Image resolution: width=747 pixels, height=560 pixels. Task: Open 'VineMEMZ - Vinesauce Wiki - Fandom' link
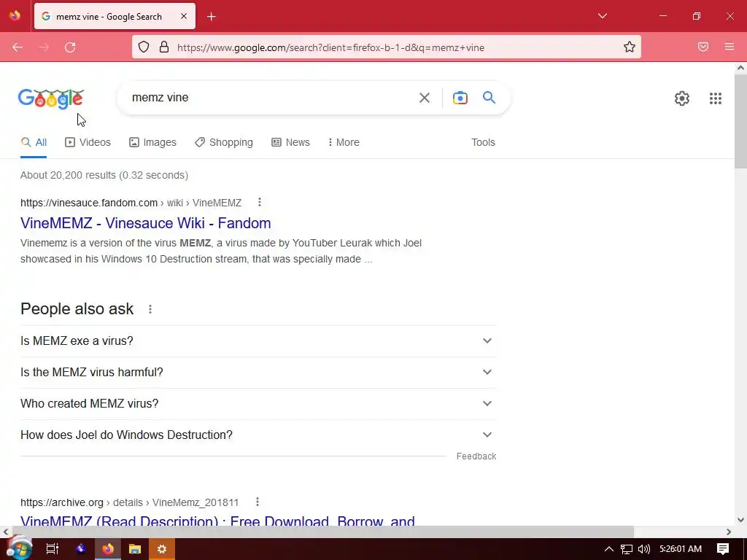pos(146,223)
